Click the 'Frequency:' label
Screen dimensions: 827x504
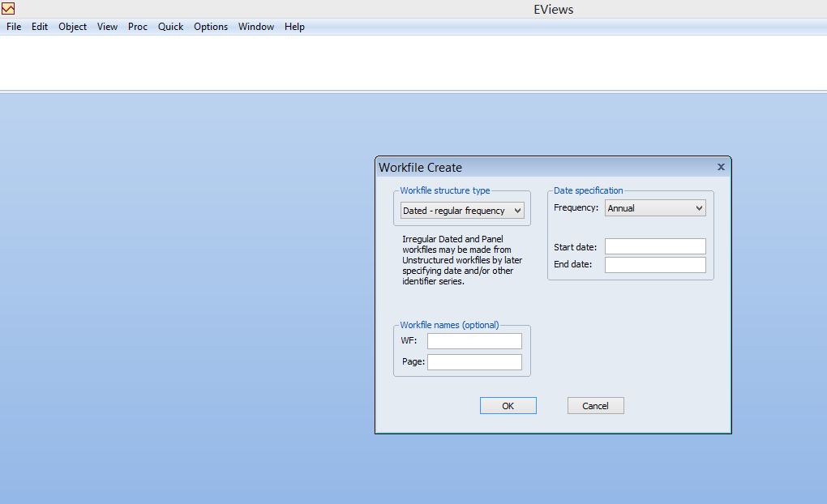[576, 207]
